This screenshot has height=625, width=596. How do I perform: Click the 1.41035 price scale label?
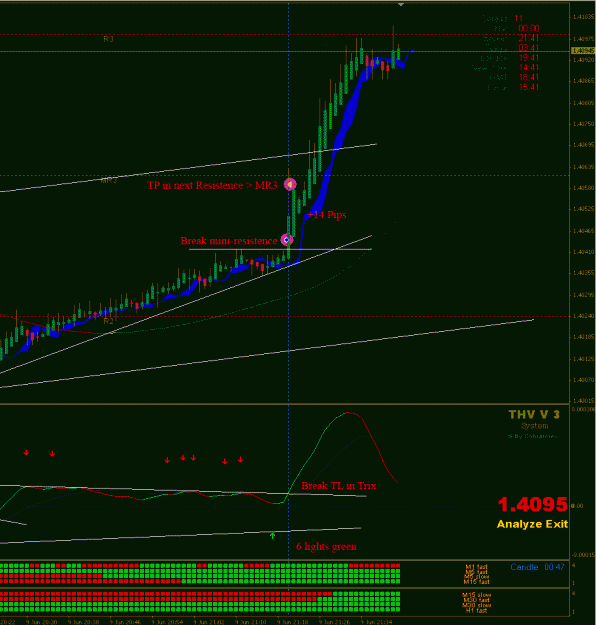[583, 17]
